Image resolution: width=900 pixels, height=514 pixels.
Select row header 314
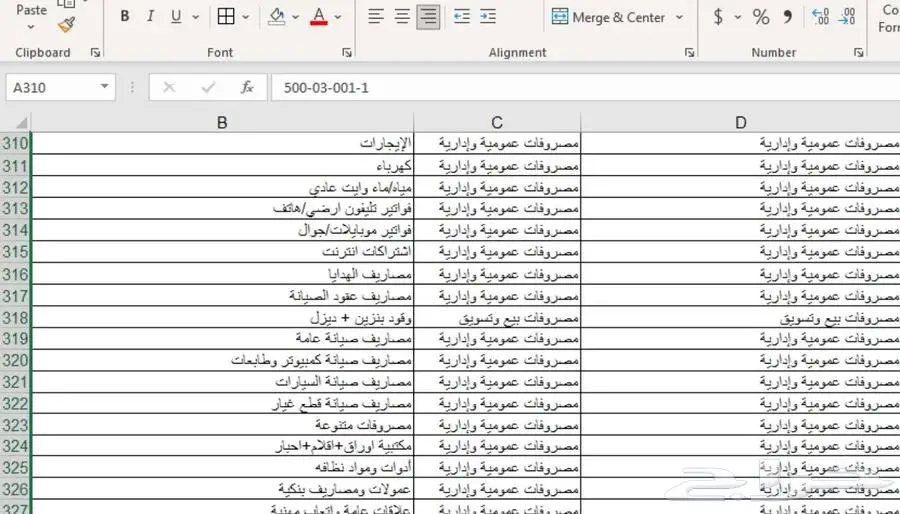[x=15, y=231]
